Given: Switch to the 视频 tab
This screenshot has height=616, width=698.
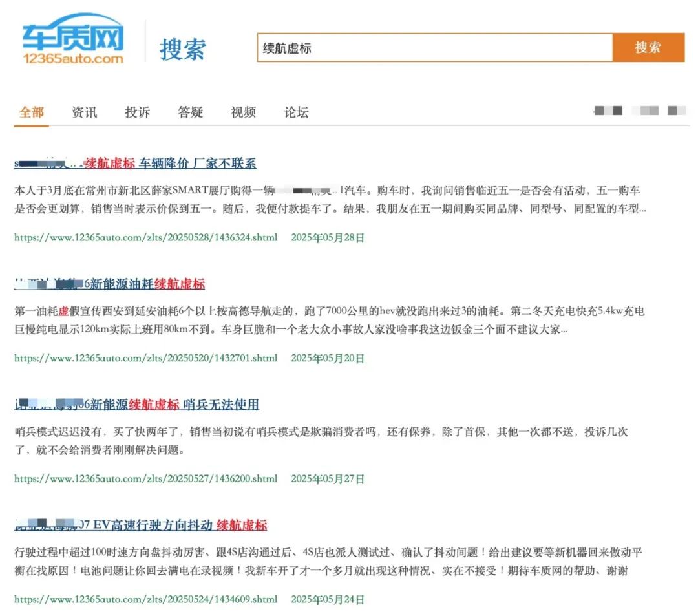Looking at the screenshot, I should 242,112.
